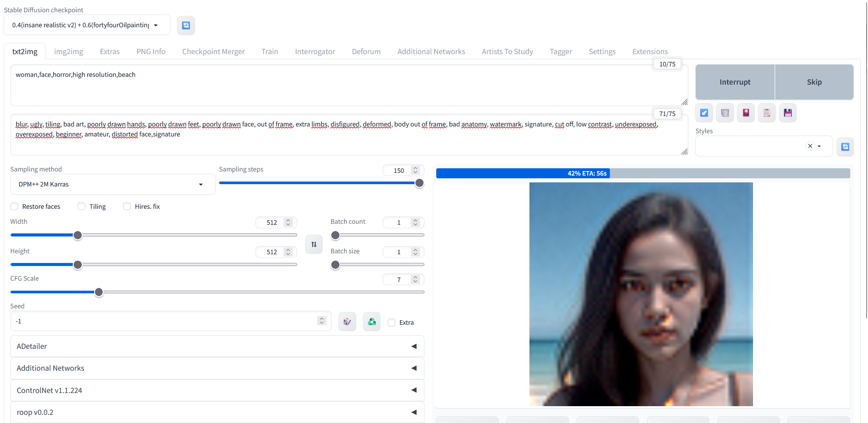
Task: Save the prompt as style with floppy icon
Action: pyautogui.click(x=788, y=113)
